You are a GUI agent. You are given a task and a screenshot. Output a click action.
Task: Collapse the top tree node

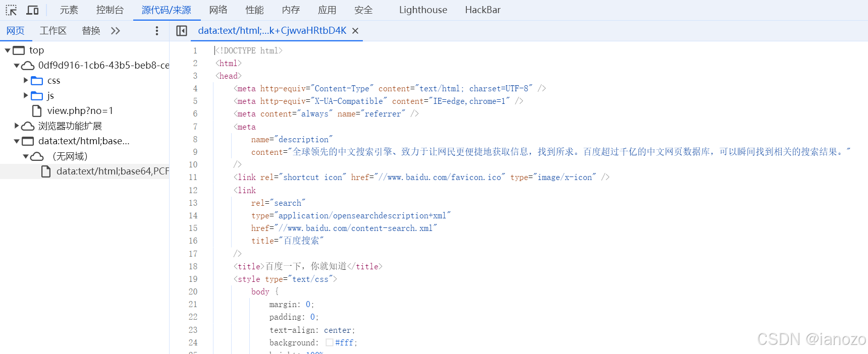coord(8,50)
